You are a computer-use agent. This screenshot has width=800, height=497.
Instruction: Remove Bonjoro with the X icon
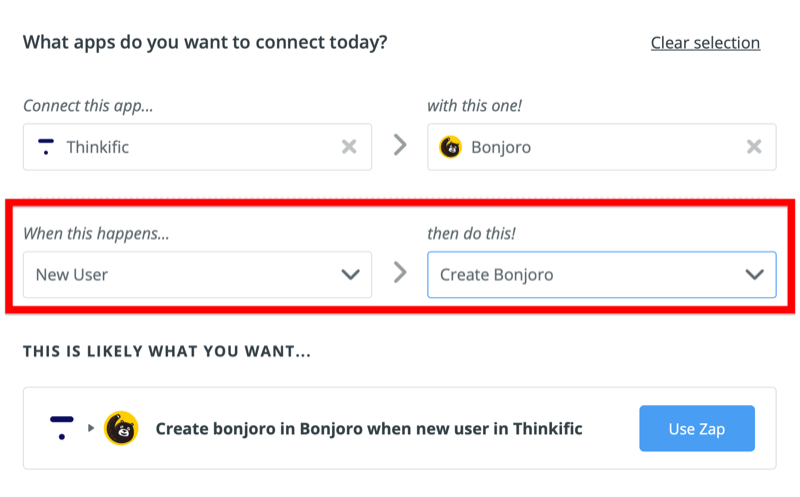click(754, 147)
